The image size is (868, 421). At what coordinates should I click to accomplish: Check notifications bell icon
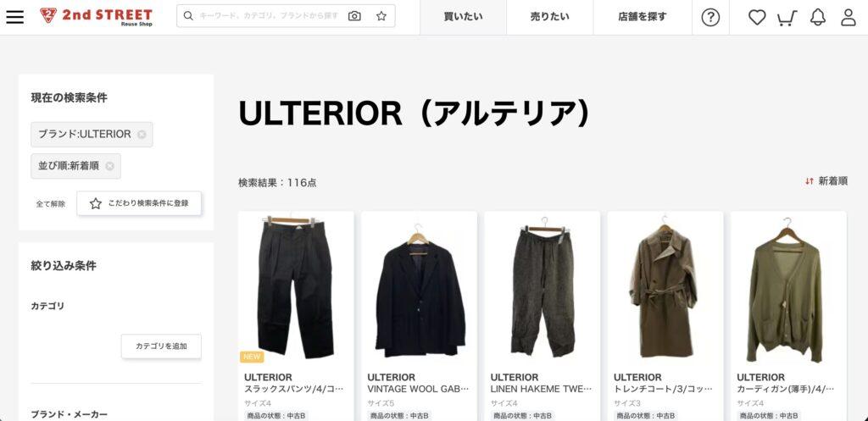(818, 17)
